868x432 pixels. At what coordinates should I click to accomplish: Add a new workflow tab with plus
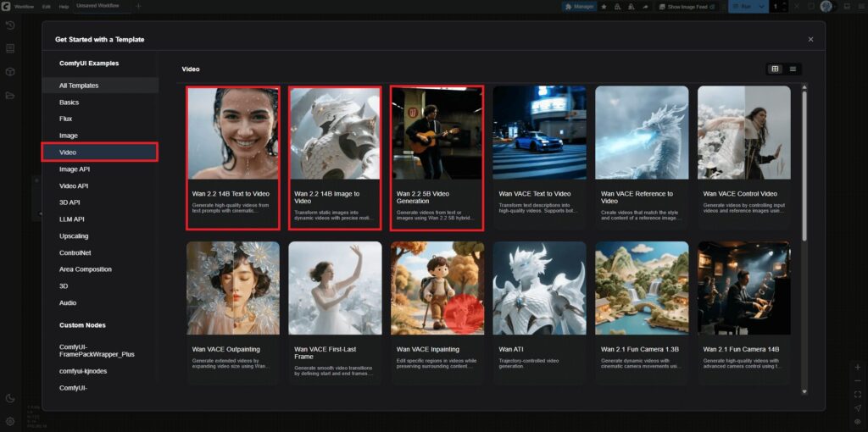coord(138,6)
